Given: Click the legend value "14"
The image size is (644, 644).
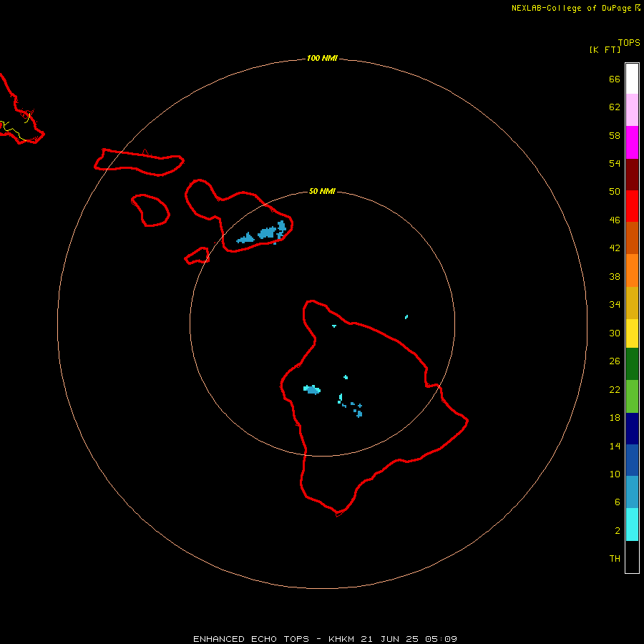Looking at the screenshot, I should (615, 446).
